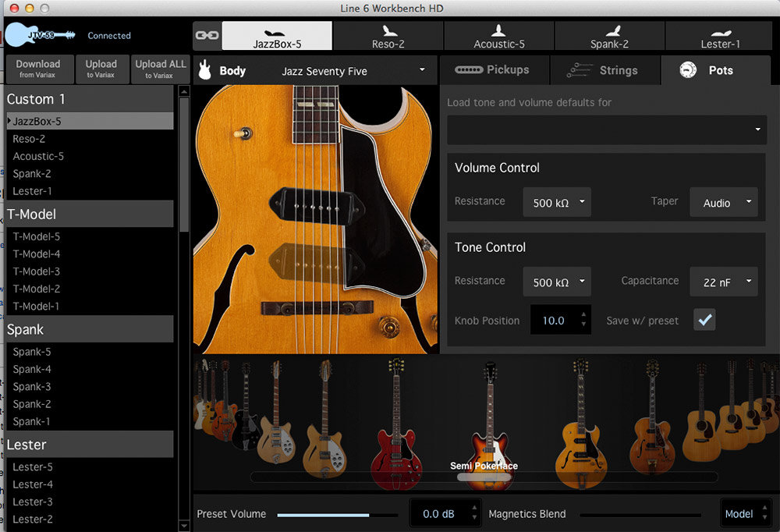Screen dimensions: 780x532
Task: Open the Body model dropdown showing Jazz Seventy Five
Action: (x=353, y=71)
